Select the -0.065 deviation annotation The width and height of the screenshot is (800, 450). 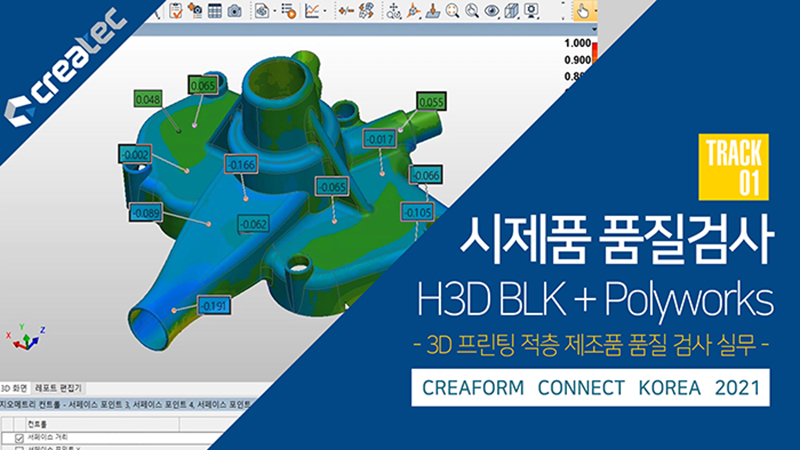[332, 187]
